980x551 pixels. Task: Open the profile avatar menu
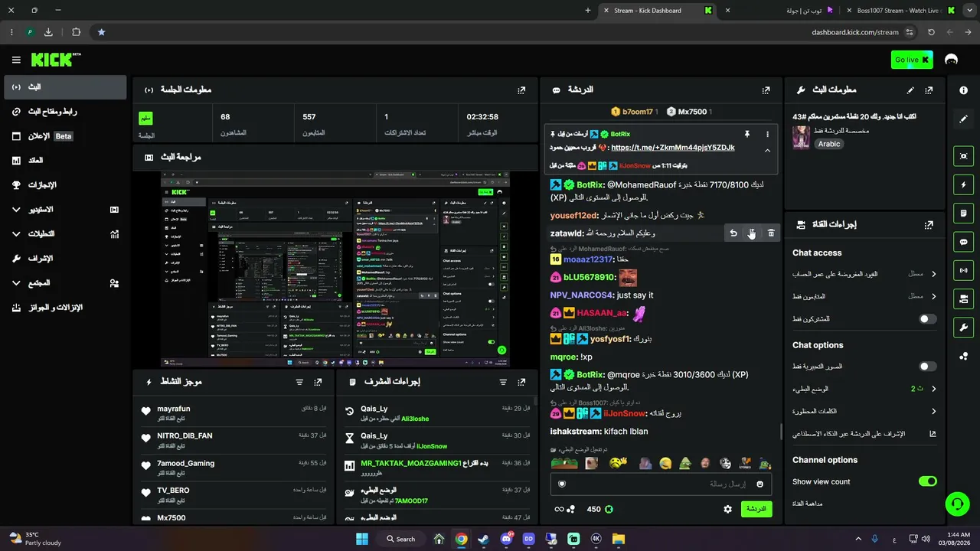pos(952,60)
